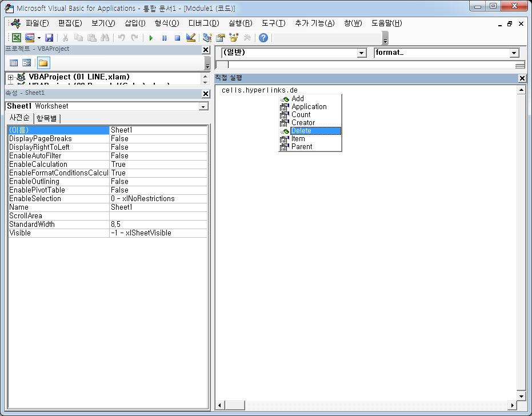Screen dimensions: 532x416
Task: Click code pane split bar handle
Action: pos(520,65)
